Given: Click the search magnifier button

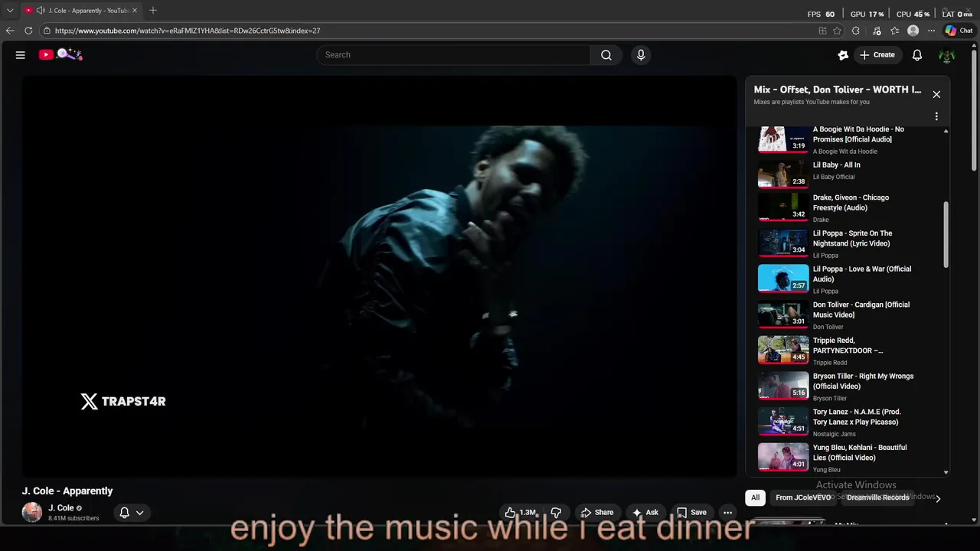Looking at the screenshot, I should pos(606,55).
